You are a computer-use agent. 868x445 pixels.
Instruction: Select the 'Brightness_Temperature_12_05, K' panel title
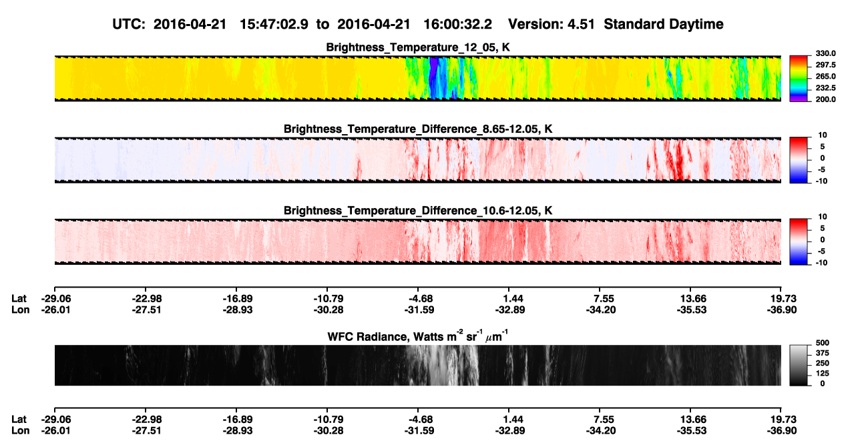pos(418,48)
